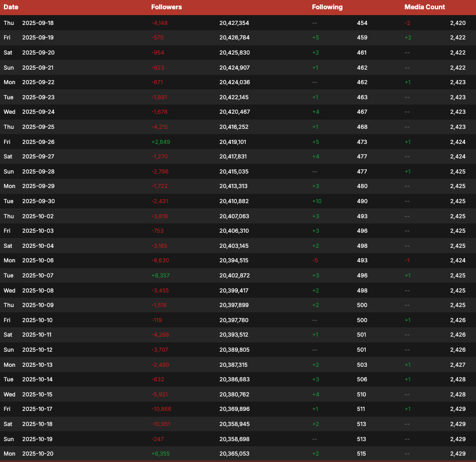Select the 2025-09-18 date cell
The height and width of the screenshot is (462, 476).
coord(38,23)
